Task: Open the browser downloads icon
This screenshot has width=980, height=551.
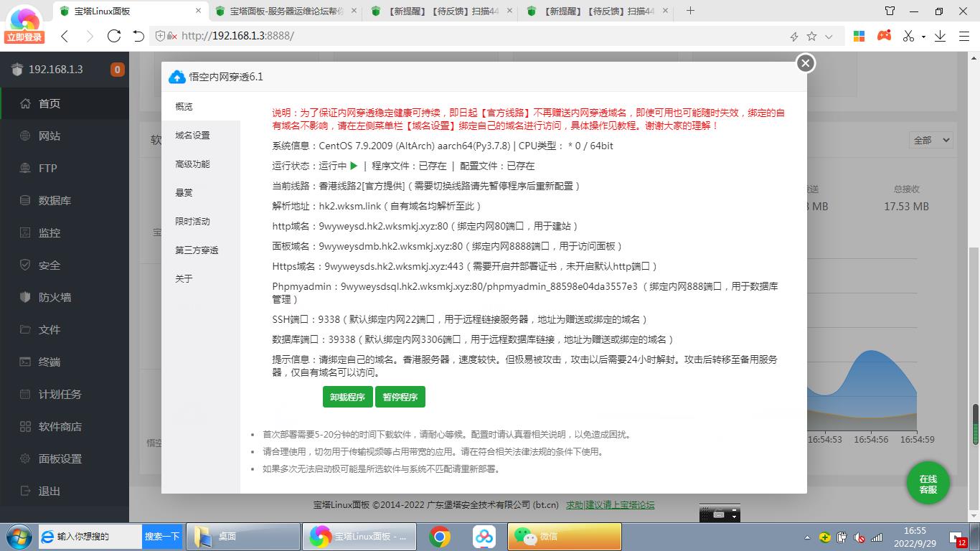Action: (x=940, y=36)
